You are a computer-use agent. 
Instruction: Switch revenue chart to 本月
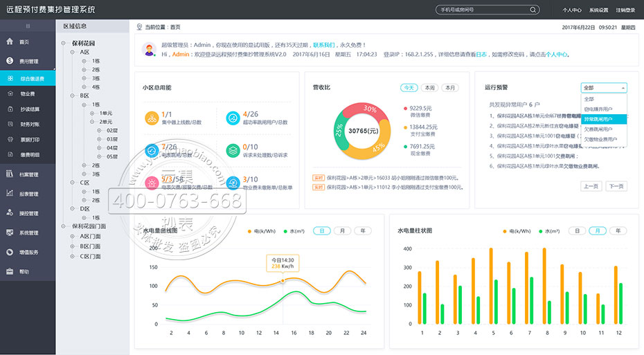pyautogui.click(x=451, y=88)
